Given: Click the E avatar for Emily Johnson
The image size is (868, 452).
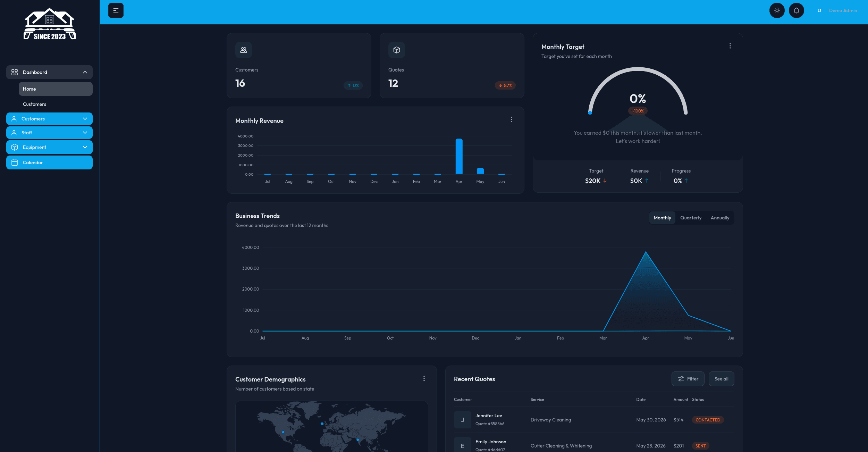Looking at the screenshot, I should [x=463, y=446].
